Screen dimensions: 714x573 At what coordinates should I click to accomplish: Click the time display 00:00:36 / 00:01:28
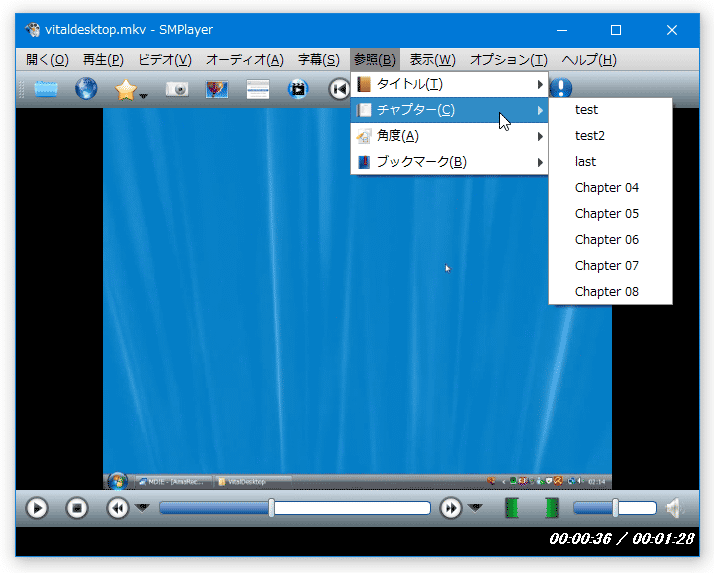click(622, 539)
